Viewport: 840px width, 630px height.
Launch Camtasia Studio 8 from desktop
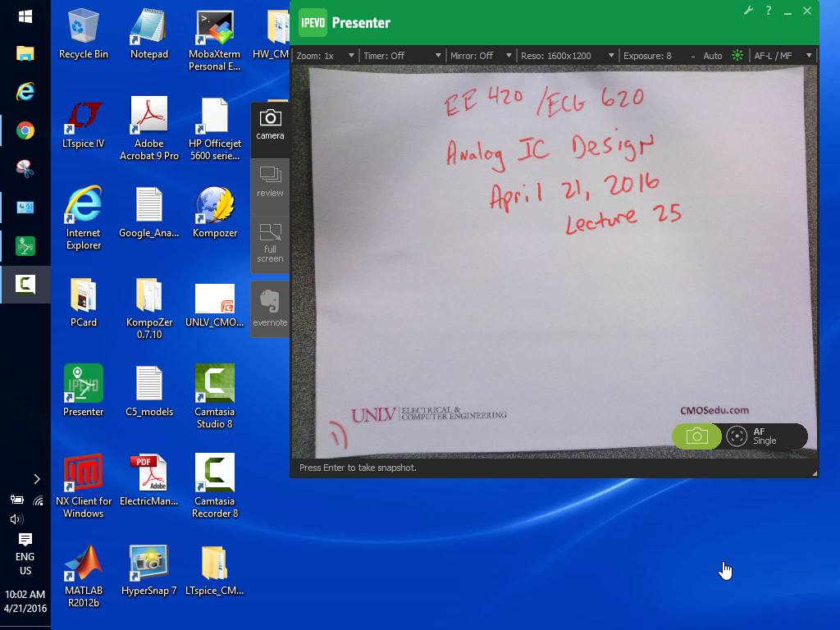pyautogui.click(x=214, y=395)
